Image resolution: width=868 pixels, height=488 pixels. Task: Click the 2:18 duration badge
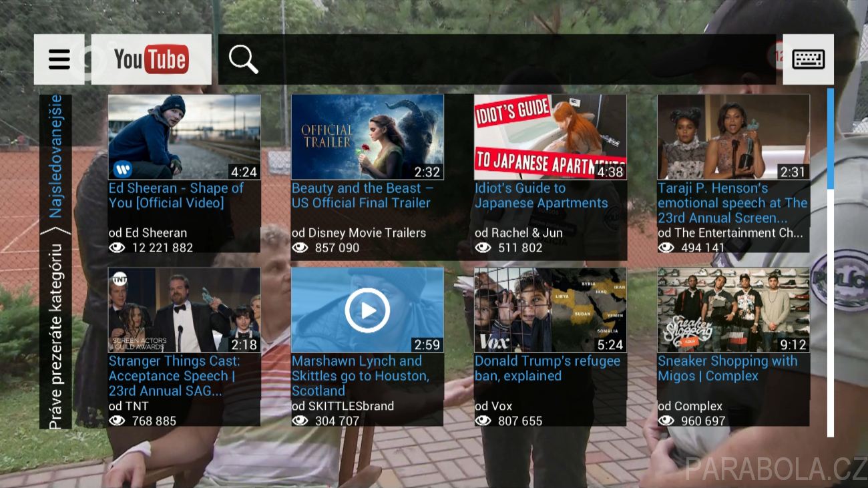tap(244, 344)
